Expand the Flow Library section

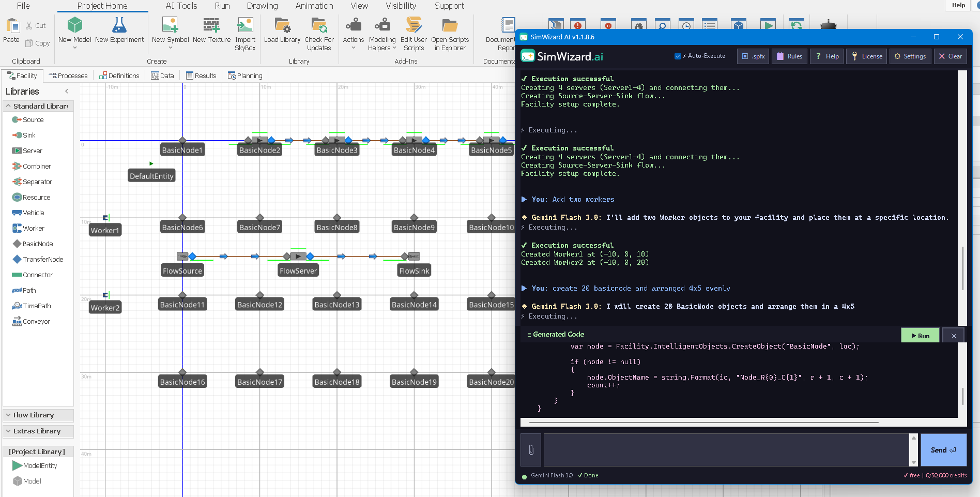34,415
